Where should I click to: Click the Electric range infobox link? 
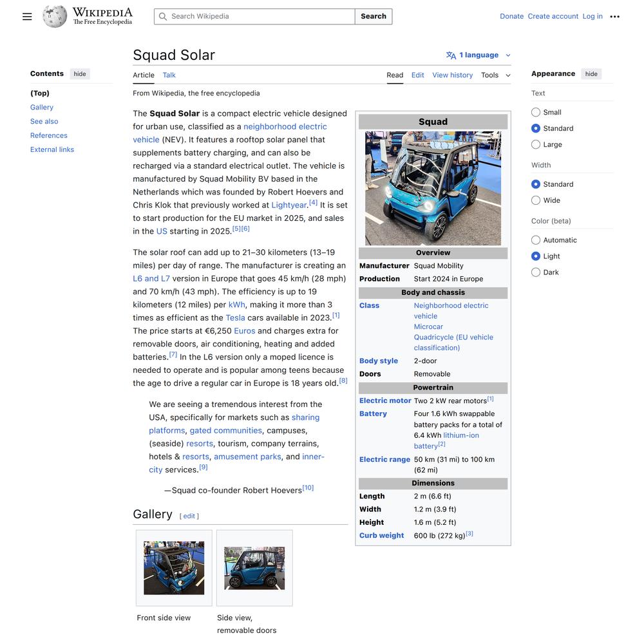384,459
